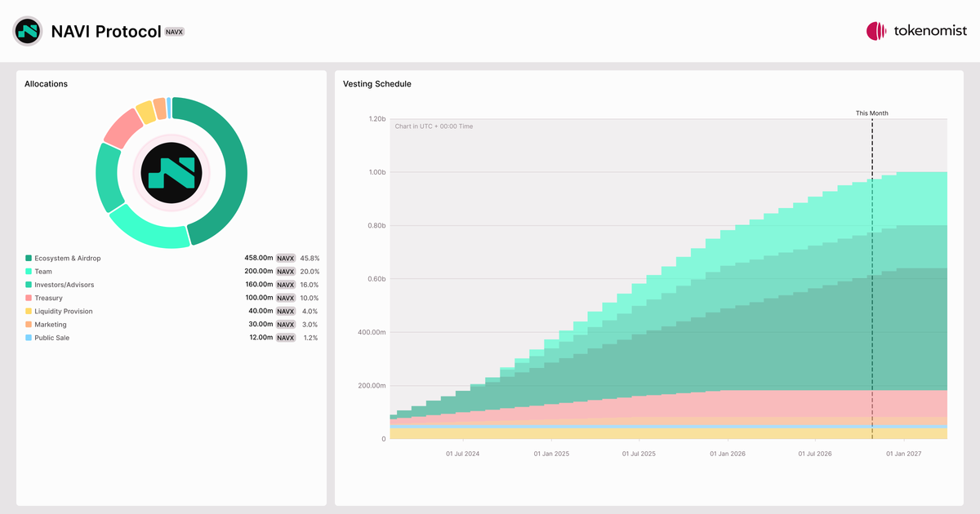Click the 20.0% percentage
This screenshot has height=514, width=980.
tap(310, 272)
